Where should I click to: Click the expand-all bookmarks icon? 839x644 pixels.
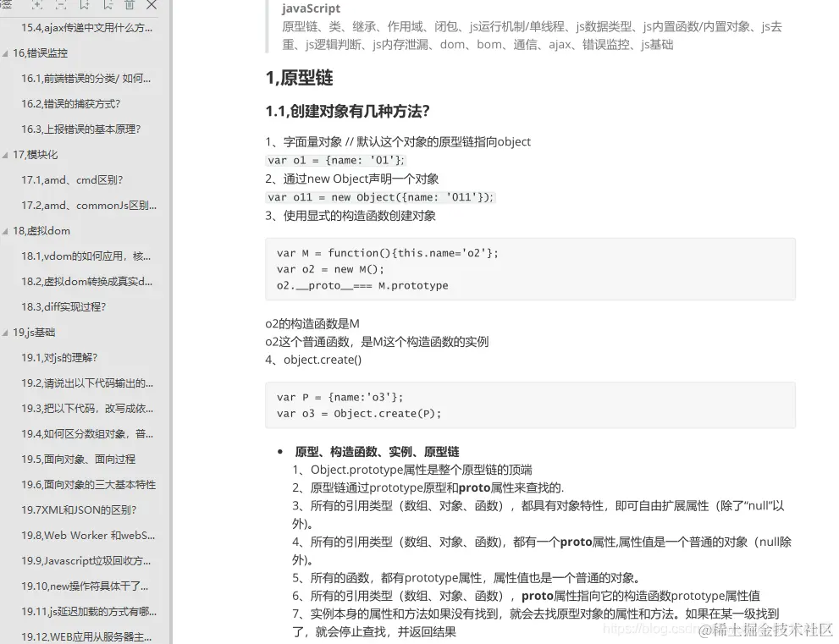pos(36,6)
